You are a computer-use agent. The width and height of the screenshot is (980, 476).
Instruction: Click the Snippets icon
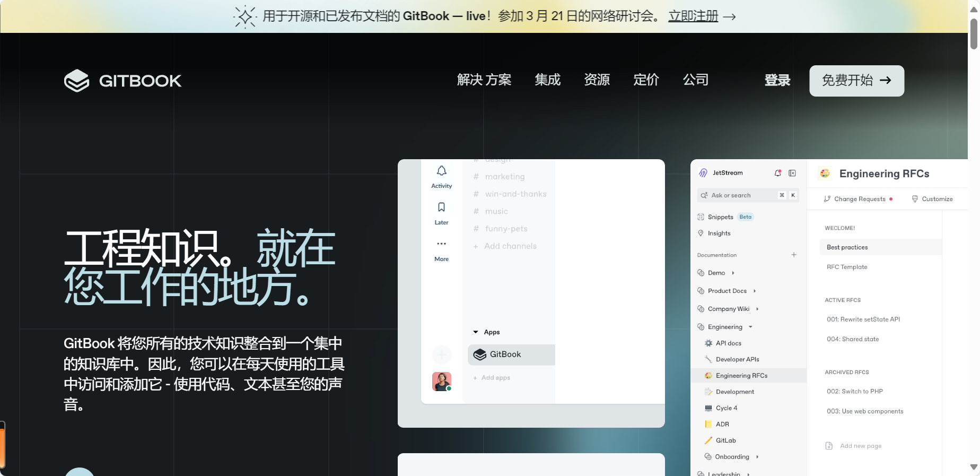click(701, 217)
